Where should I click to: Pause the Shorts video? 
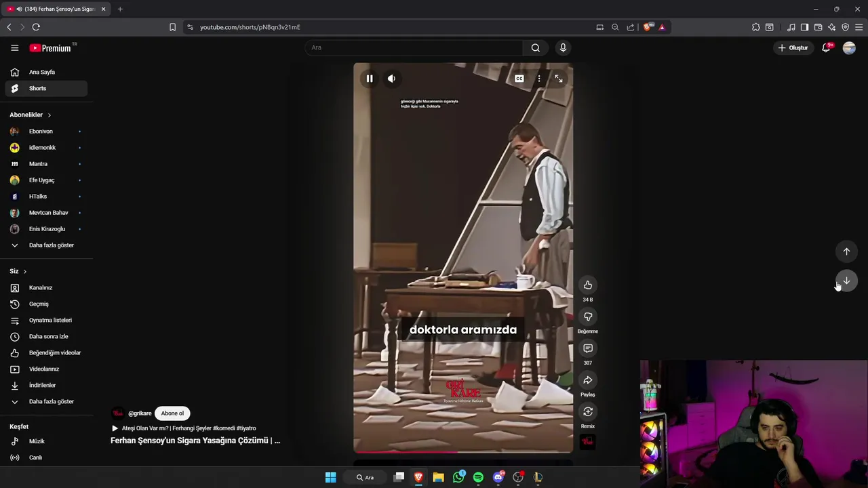point(370,79)
